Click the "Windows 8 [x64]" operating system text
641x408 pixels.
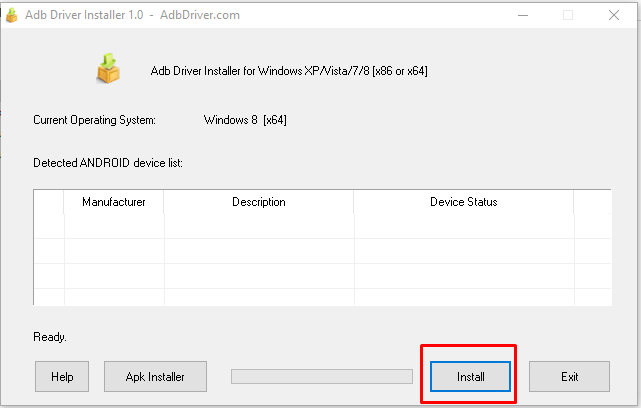click(246, 121)
